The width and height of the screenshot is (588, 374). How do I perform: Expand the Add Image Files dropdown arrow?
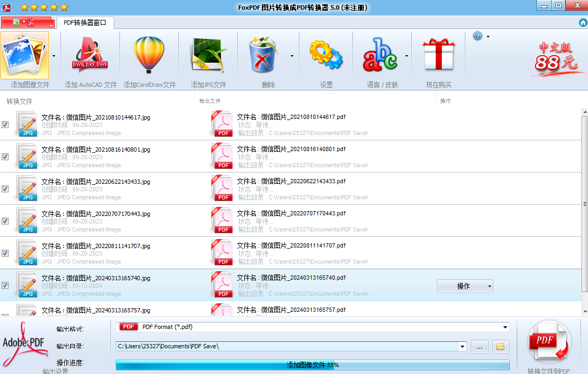(x=54, y=56)
